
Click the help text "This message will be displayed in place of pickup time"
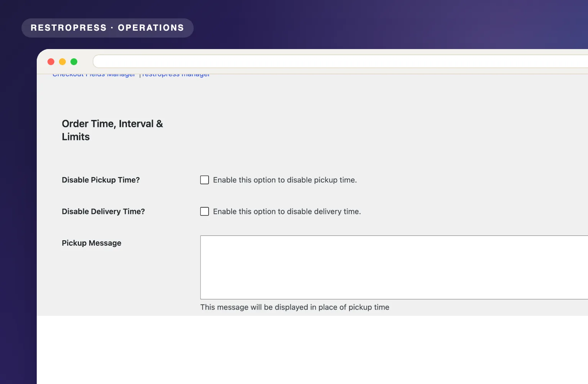(295, 307)
